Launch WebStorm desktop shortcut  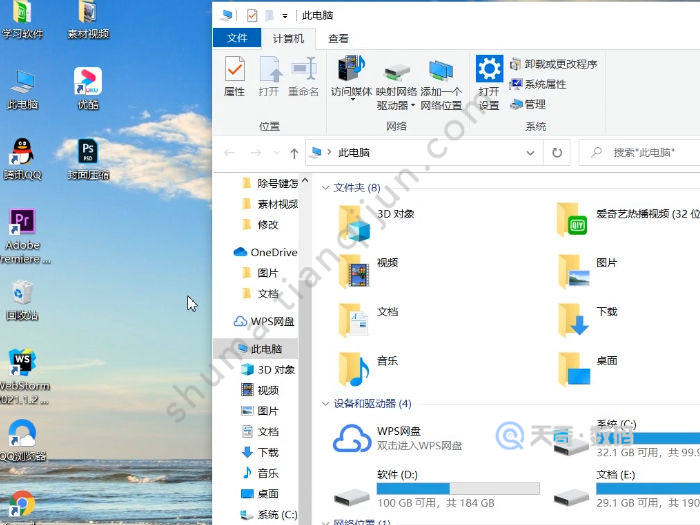(22, 377)
